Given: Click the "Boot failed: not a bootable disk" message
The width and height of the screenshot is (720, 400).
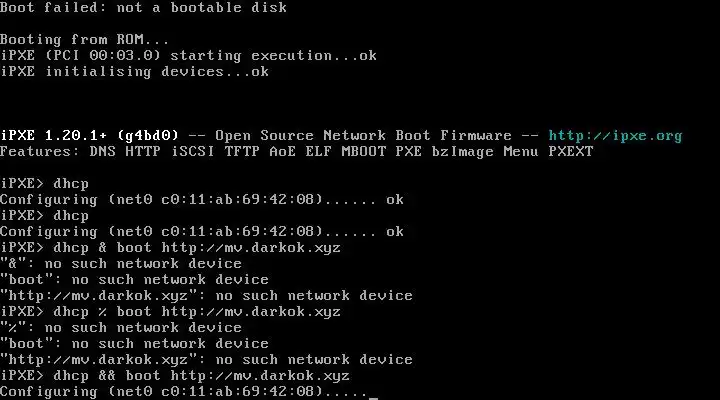Looking at the screenshot, I should pyautogui.click(x=144, y=7).
